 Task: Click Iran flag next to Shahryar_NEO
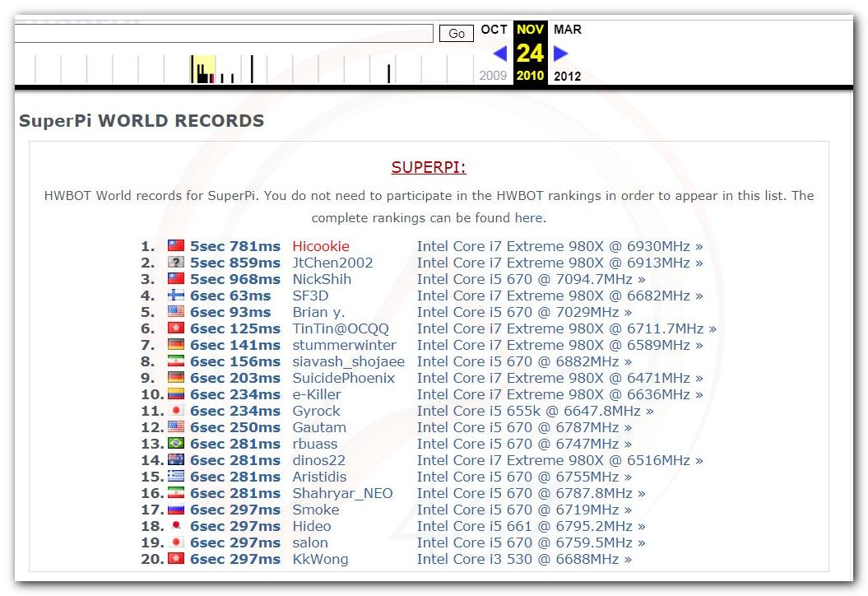(x=176, y=492)
